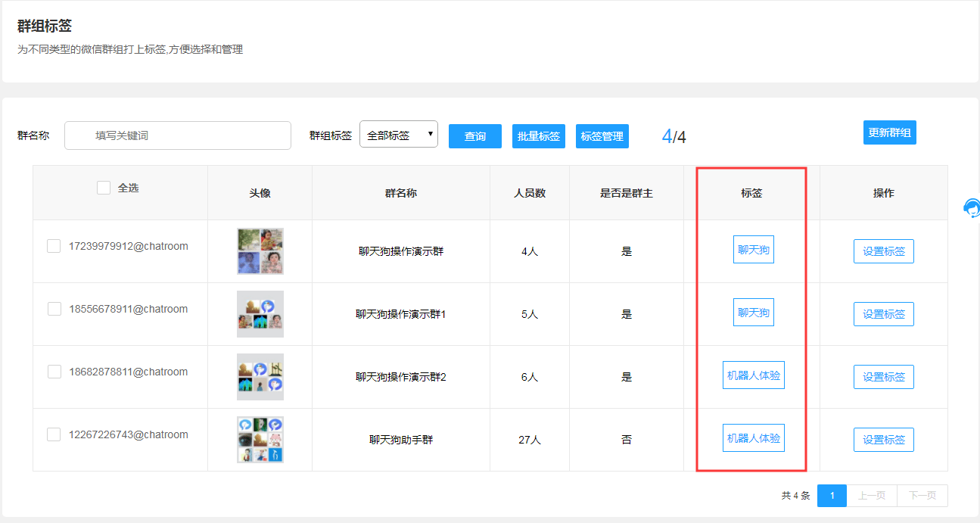The width and height of the screenshot is (980, 523).
Task: Click group name 聊天狗助手群
Action: click(x=401, y=440)
